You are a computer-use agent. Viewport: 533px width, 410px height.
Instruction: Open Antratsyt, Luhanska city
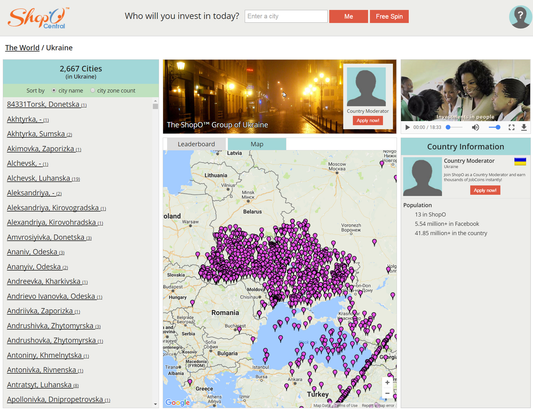pos(43,385)
